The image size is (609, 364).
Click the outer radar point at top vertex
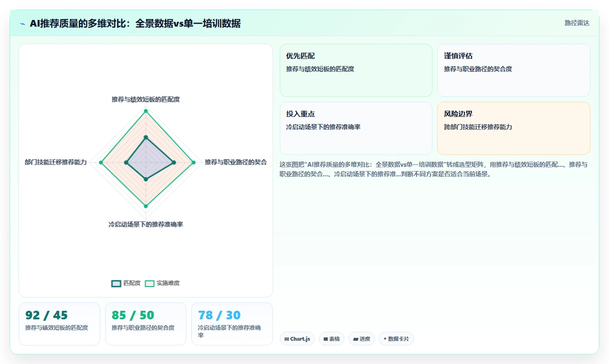(146, 111)
